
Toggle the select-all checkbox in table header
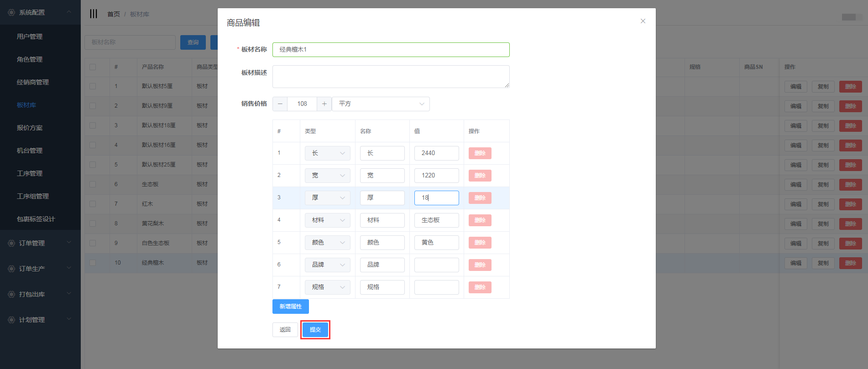93,67
